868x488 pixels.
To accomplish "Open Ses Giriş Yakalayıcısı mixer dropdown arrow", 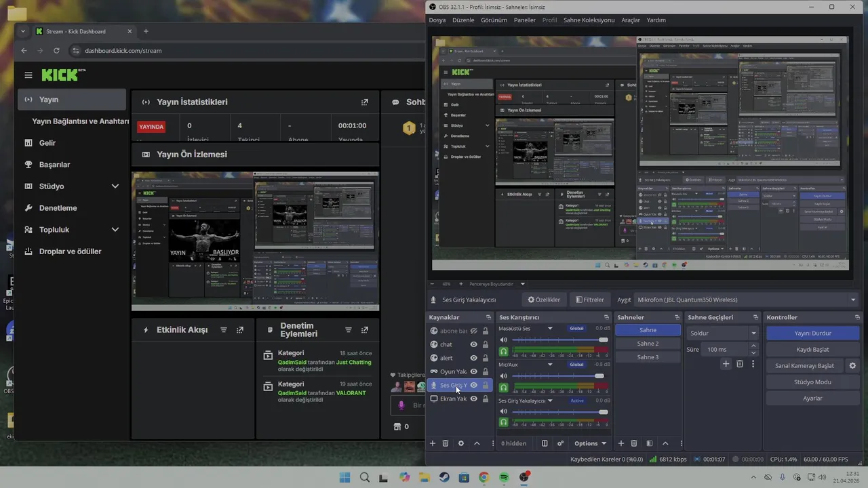I will click(550, 401).
